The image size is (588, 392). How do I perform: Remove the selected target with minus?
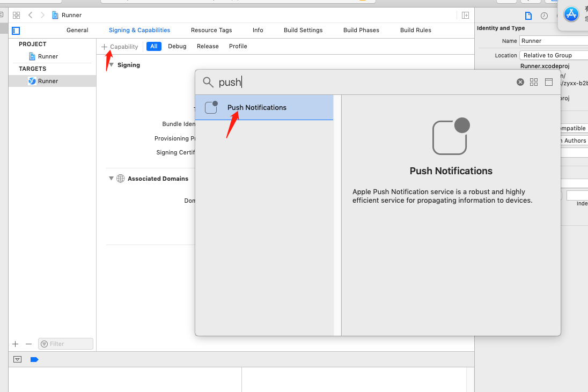coord(29,344)
